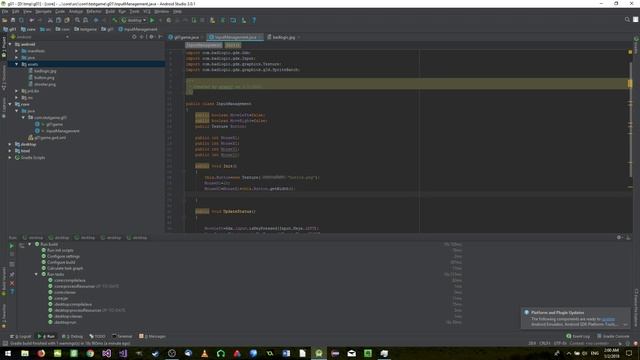Open the TODO tool window tab
Screen dimensions: 640x360
pos(97,336)
